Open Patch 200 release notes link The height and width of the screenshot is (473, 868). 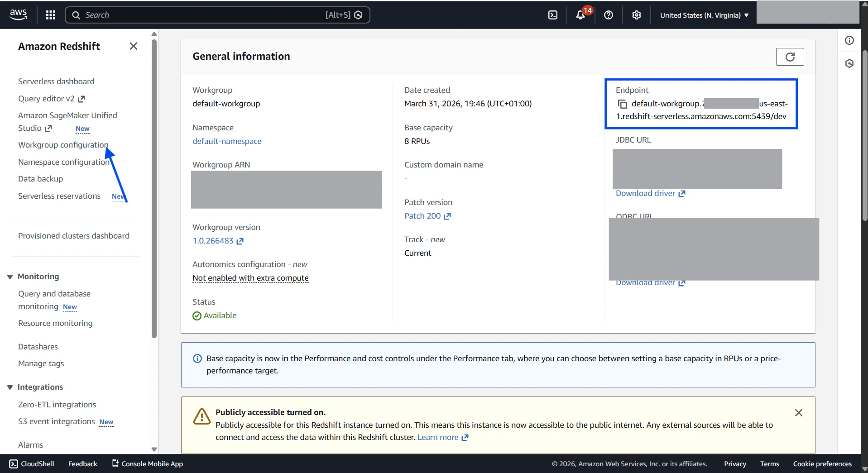[x=427, y=216]
